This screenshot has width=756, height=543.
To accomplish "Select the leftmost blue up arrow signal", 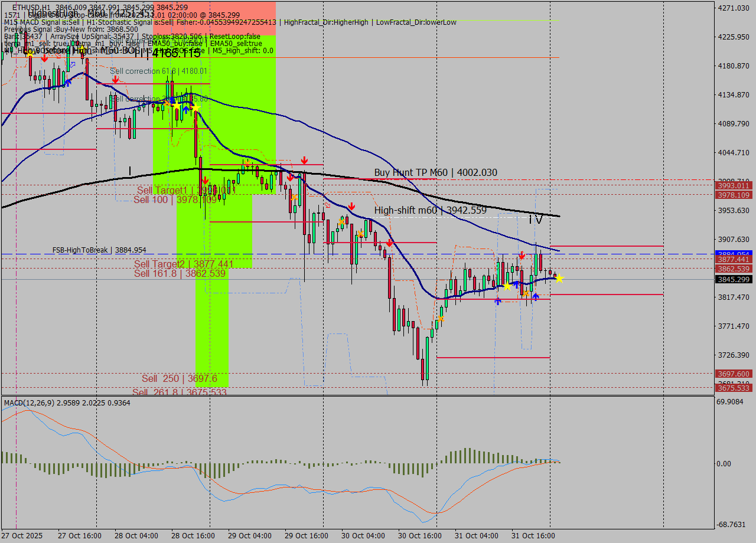I will tap(68, 83).
